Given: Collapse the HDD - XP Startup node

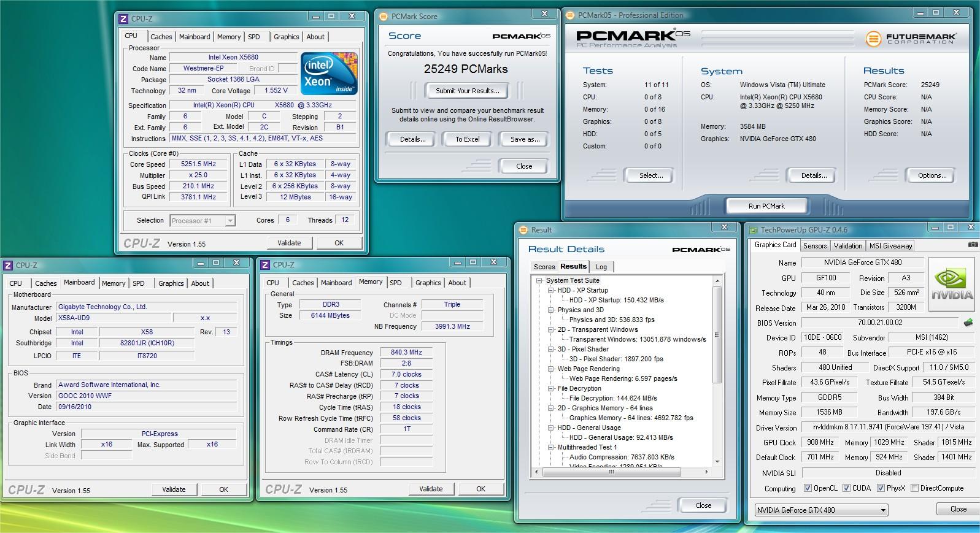Looking at the screenshot, I should click(551, 290).
